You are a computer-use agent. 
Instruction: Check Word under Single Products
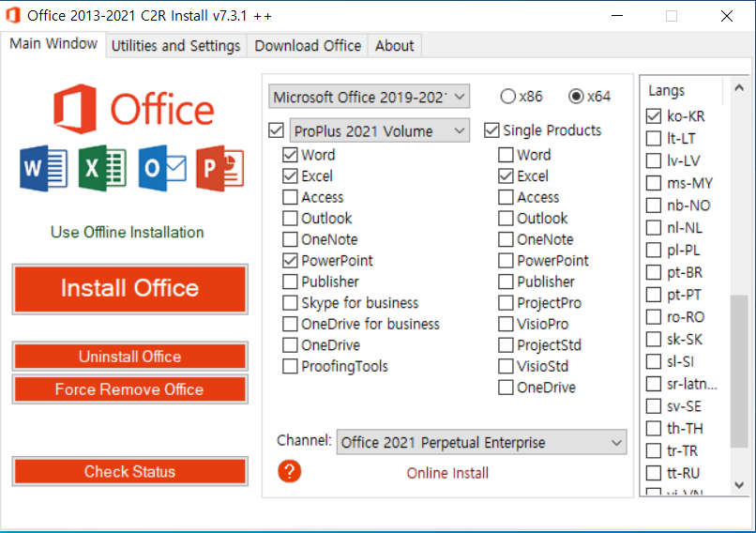click(x=506, y=155)
